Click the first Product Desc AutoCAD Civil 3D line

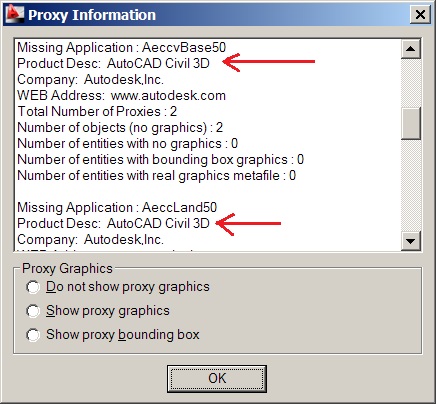coord(113,63)
